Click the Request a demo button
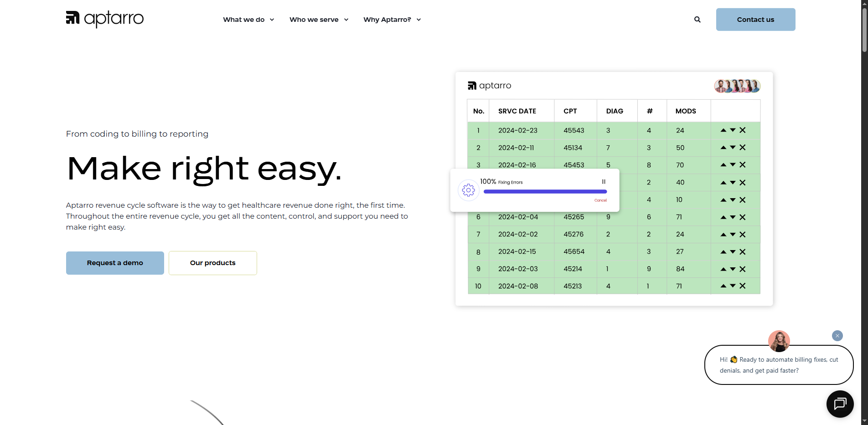Image resolution: width=868 pixels, height=425 pixels. 115,263
